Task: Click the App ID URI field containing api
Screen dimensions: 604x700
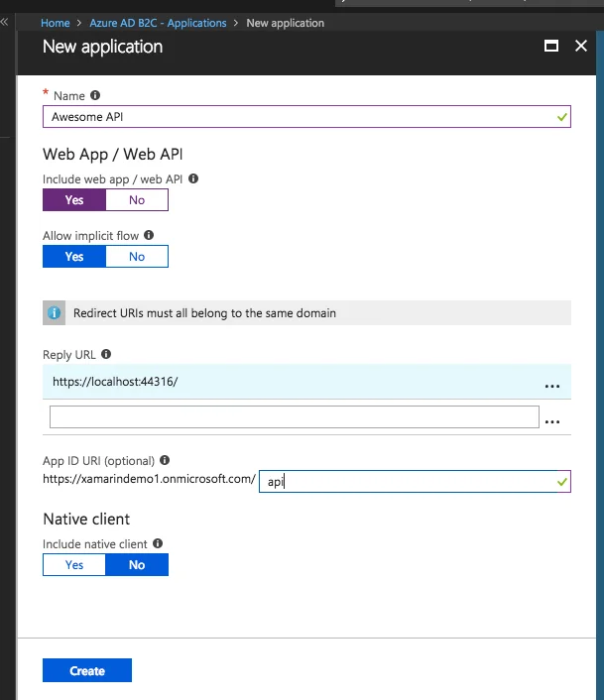Action: (x=415, y=481)
